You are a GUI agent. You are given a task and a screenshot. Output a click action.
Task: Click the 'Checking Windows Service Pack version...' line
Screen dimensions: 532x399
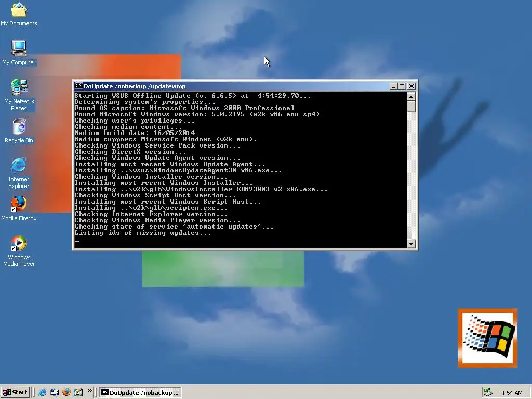157,145
